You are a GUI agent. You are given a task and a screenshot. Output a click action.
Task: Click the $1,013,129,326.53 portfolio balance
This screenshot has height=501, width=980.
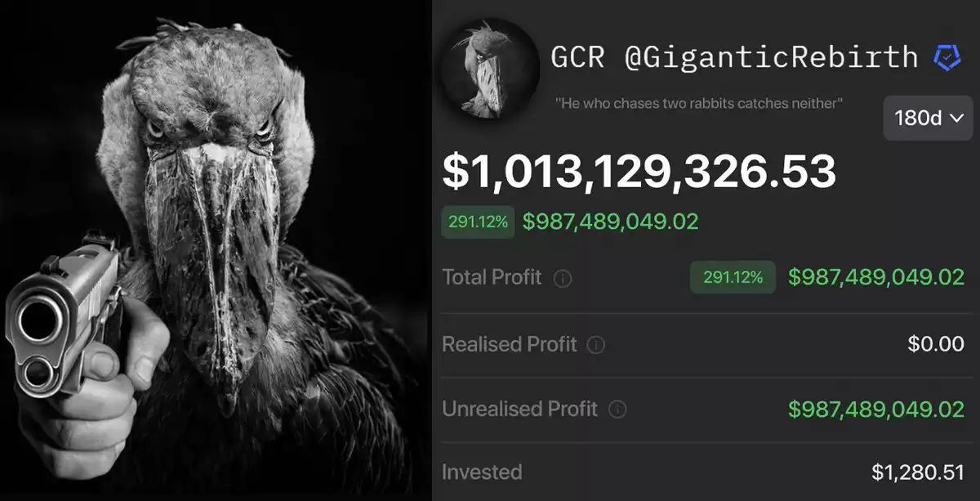click(639, 172)
